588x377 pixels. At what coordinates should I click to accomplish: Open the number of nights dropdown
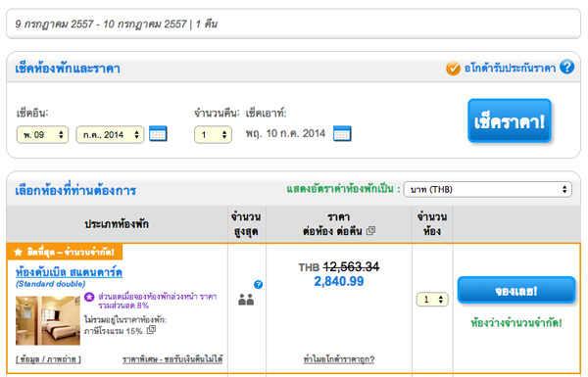pyautogui.click(x=213, y=134)
